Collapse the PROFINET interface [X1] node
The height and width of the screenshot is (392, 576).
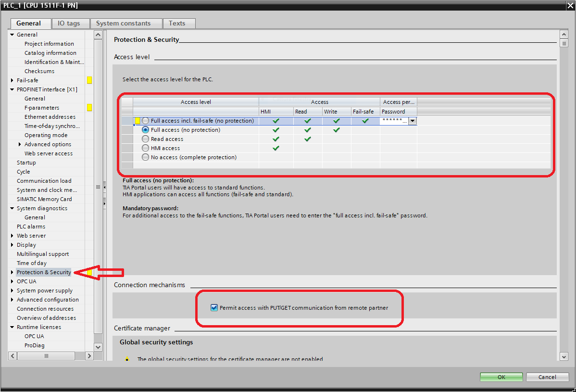[12, 89]
